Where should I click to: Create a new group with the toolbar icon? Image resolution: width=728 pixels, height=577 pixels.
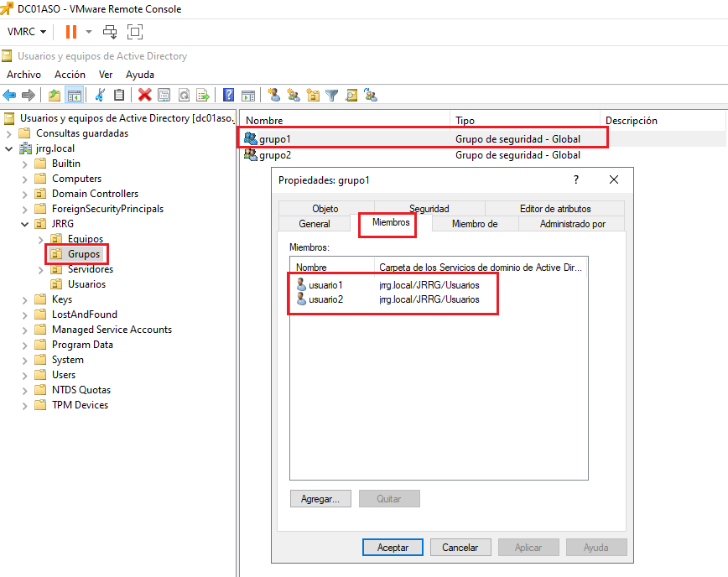[x=294, y=95]
